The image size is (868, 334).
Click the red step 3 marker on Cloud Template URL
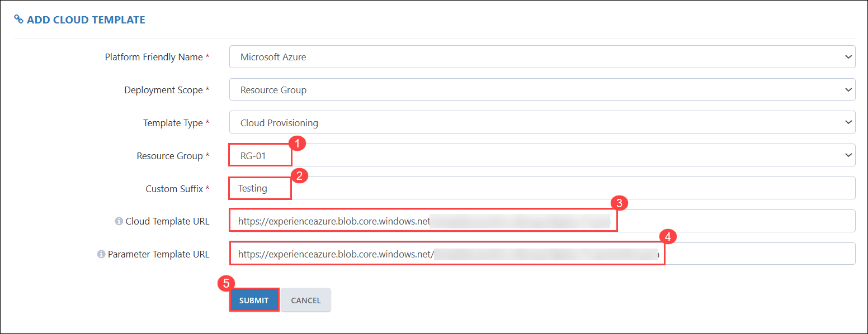(618, 202)
